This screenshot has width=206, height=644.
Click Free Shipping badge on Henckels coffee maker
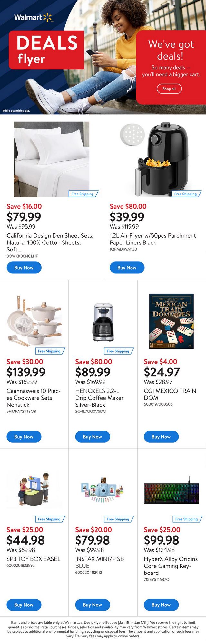point(118,351)
